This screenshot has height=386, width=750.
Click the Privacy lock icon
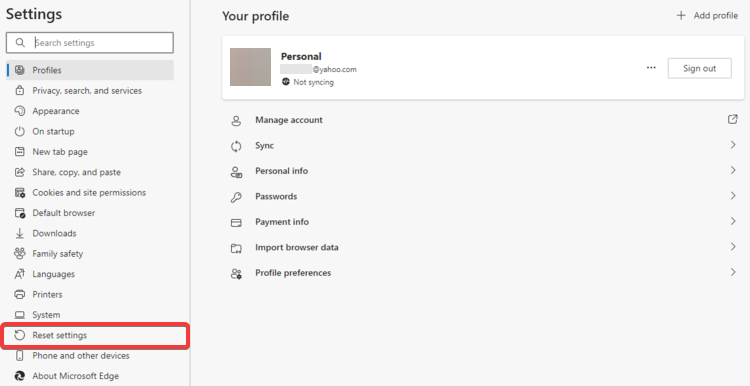[20, 90]
